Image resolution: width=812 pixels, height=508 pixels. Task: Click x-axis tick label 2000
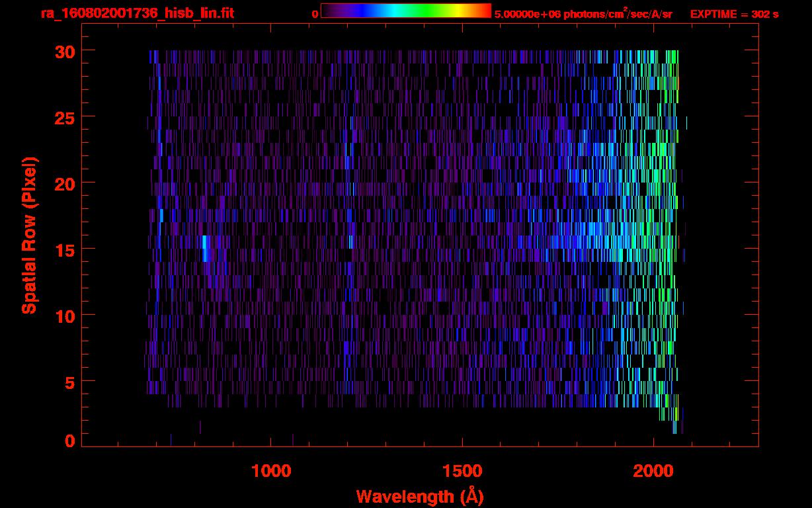[653, 471]
